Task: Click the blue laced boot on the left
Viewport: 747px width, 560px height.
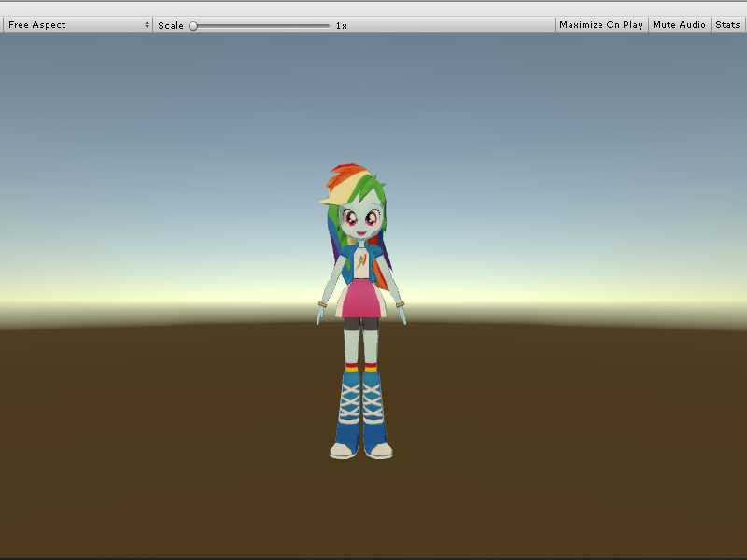Action: pyautogui.click(x=350, y=411)
